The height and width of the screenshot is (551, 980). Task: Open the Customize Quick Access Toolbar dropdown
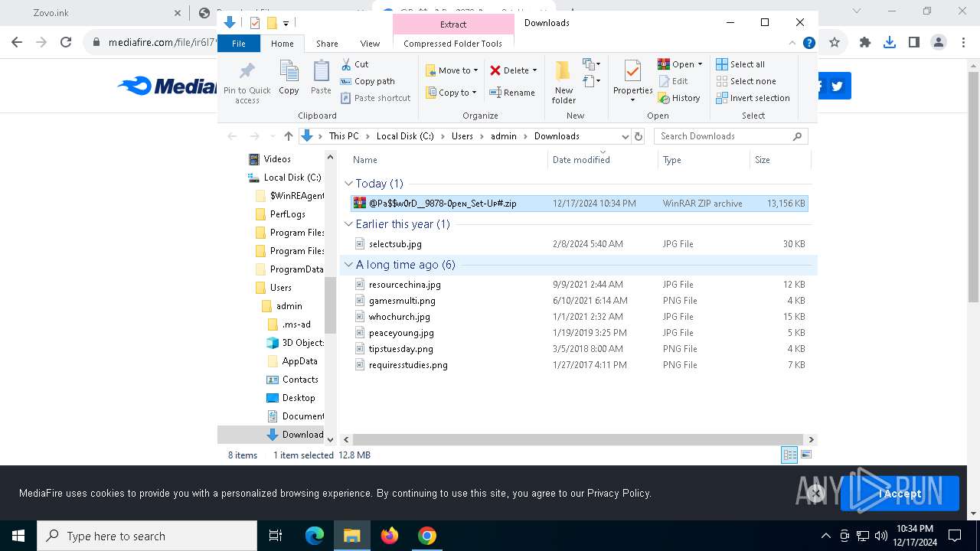286,23
